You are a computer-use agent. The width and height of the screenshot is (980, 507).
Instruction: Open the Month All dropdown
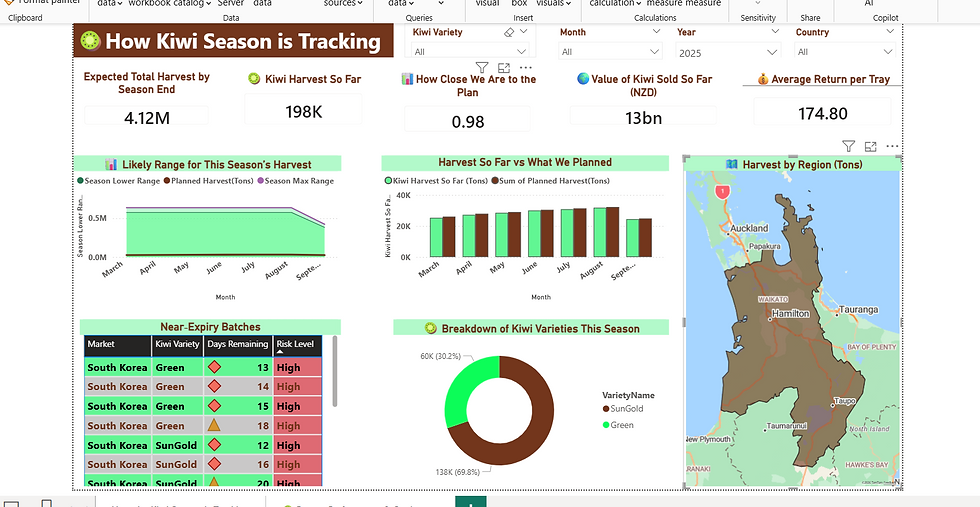coord(610,51)
